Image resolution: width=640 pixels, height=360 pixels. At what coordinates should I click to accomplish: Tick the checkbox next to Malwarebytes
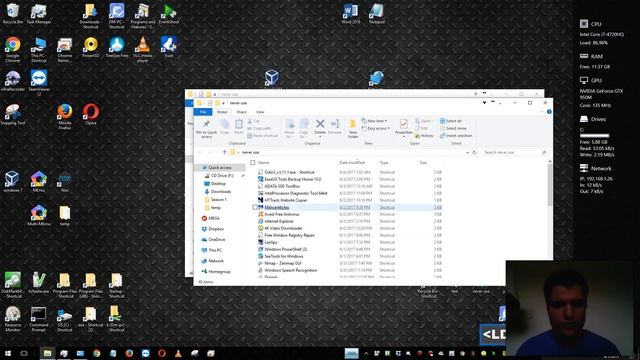tap(255, 207)
